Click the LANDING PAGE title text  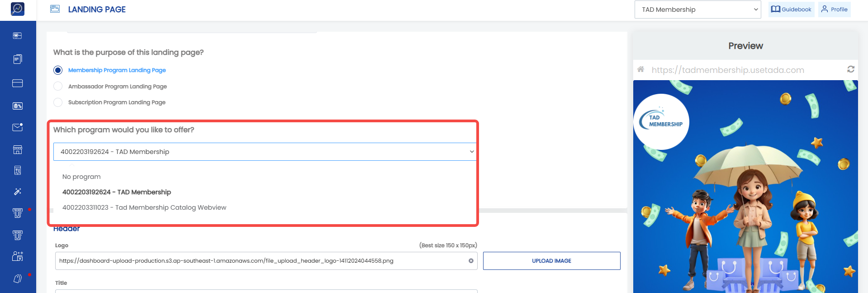[97, 10]
